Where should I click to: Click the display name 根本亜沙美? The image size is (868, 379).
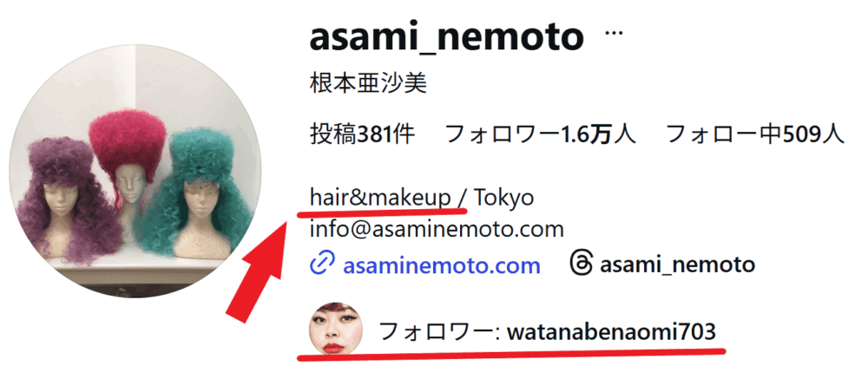coord(368,84)
